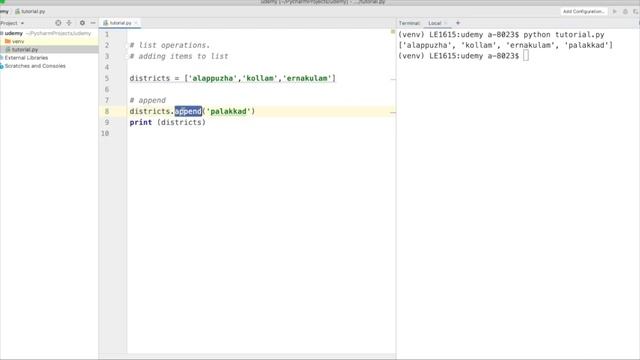Select the udemy project root folder

(13, 33)
